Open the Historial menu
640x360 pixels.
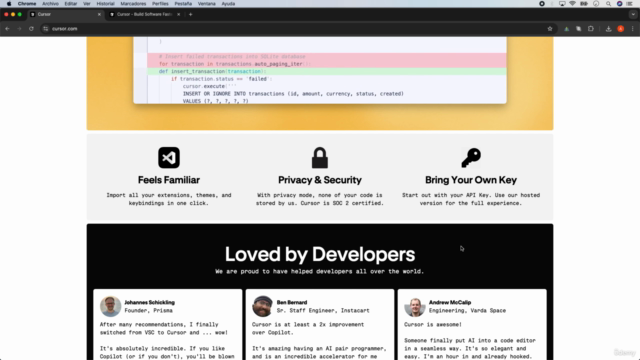(105, 4)
